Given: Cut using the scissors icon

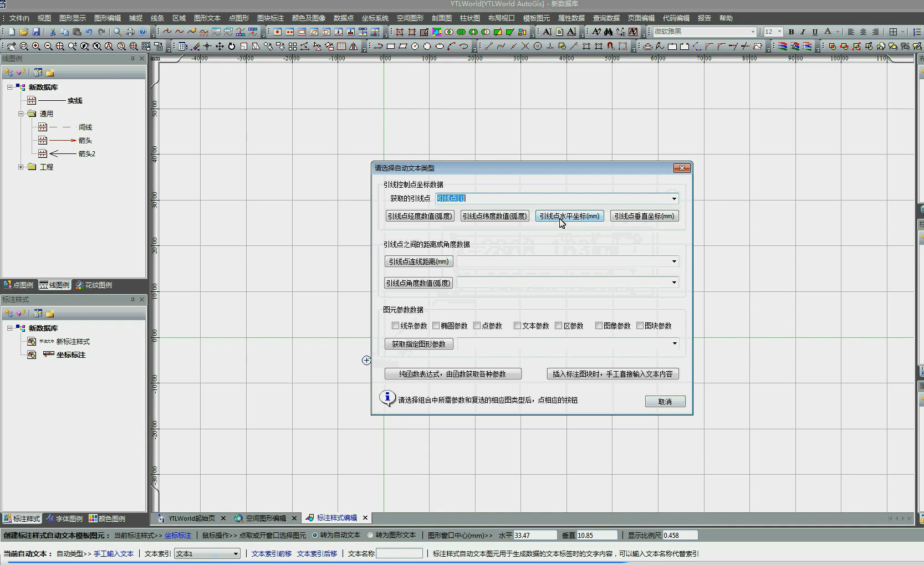Looking at the screenshot, I should coord(53,32).
